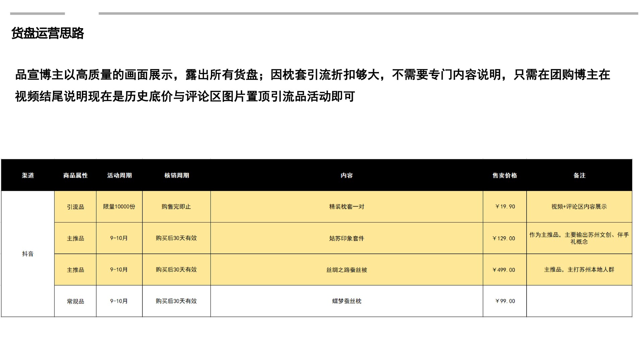This screenshot has width=644, height=362.
Task: Click 9-10月 in the 蝶梦蚕丝枕 row
Action: [x=119, y=301]
